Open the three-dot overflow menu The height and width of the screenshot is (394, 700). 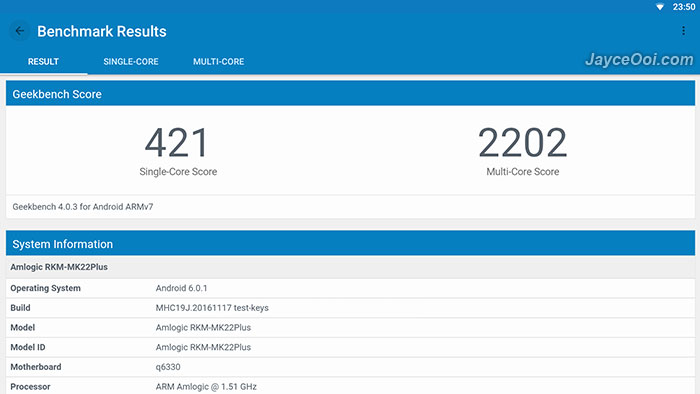[x=683, y=30]
